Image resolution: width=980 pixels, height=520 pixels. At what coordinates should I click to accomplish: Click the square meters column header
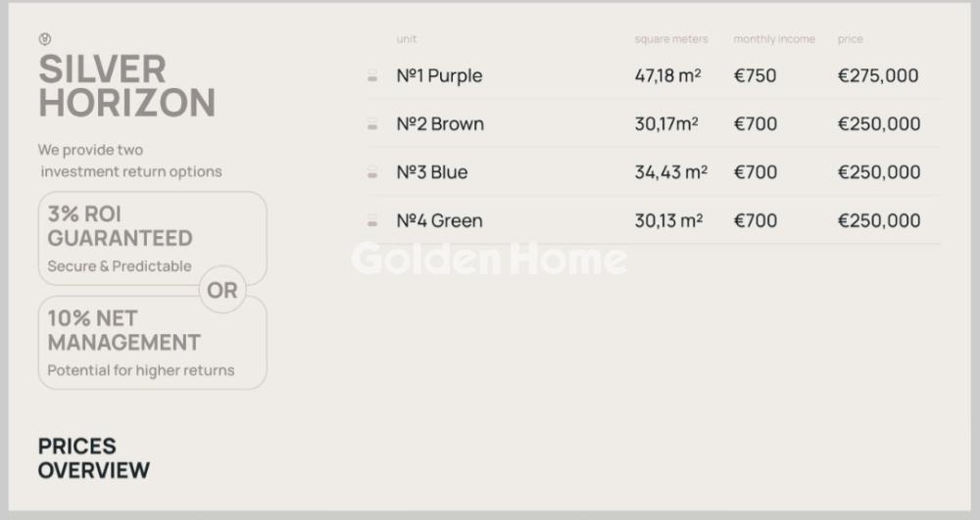click(671, 39)
